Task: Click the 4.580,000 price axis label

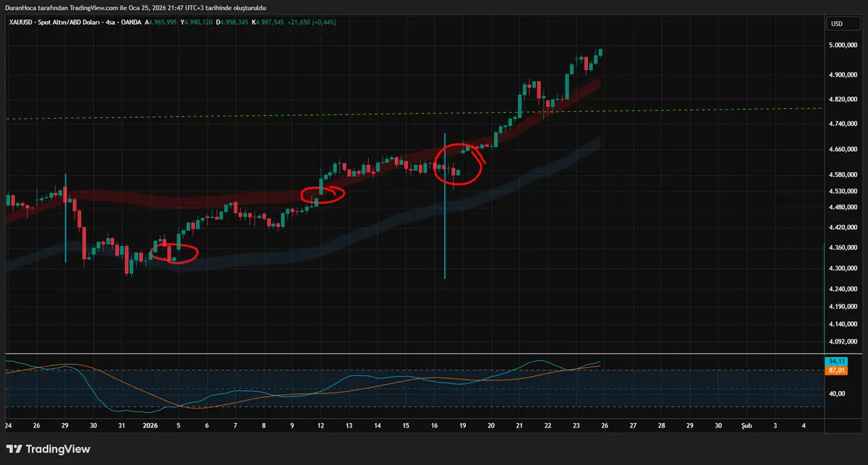Action: 844,175
